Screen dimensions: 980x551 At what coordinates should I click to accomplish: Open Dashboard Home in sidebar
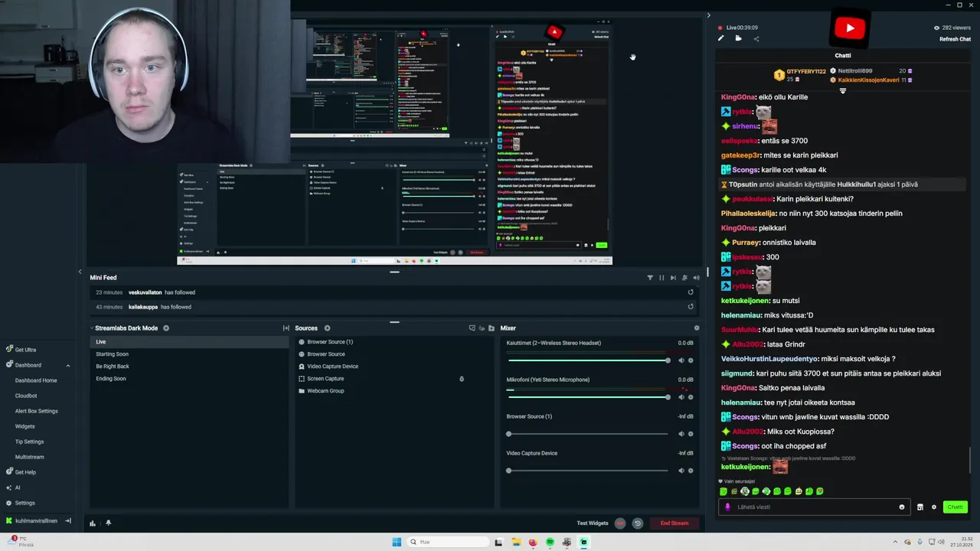coord(36,380)
